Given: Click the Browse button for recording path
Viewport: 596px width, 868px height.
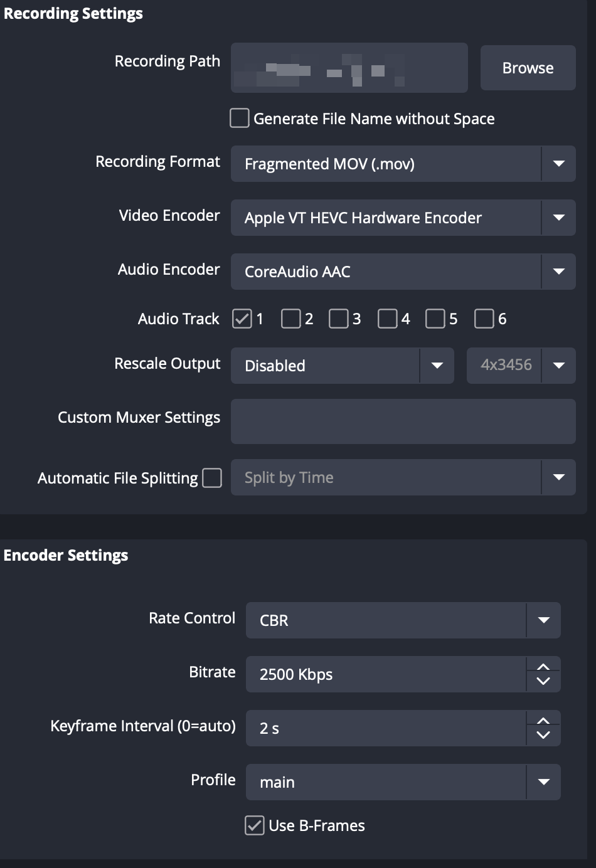Looking at the screenshot, I should click(x=528, y=68).
